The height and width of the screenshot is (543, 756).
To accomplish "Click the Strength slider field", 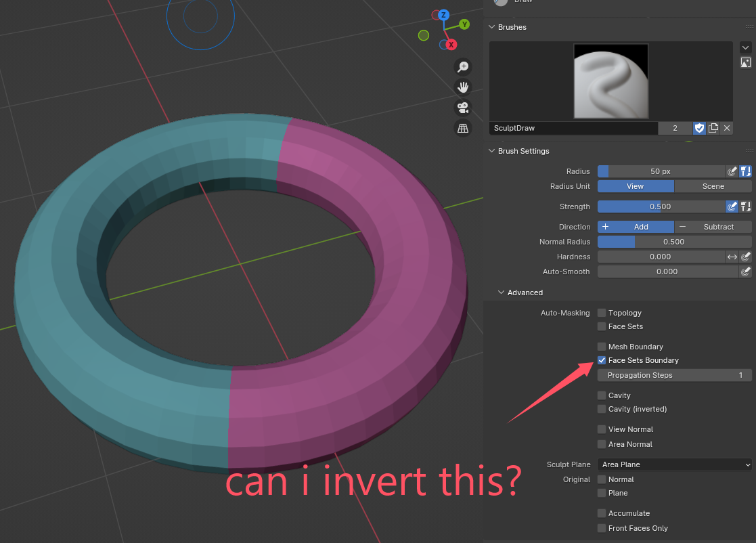I will [661, 207].
